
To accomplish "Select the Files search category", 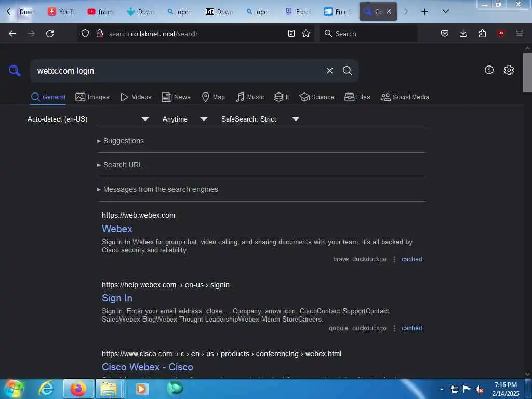I will [x=357, y=97].
